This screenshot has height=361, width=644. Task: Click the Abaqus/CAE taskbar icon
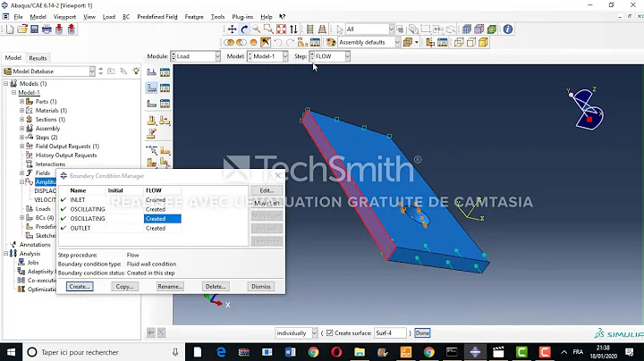(475, 352)
